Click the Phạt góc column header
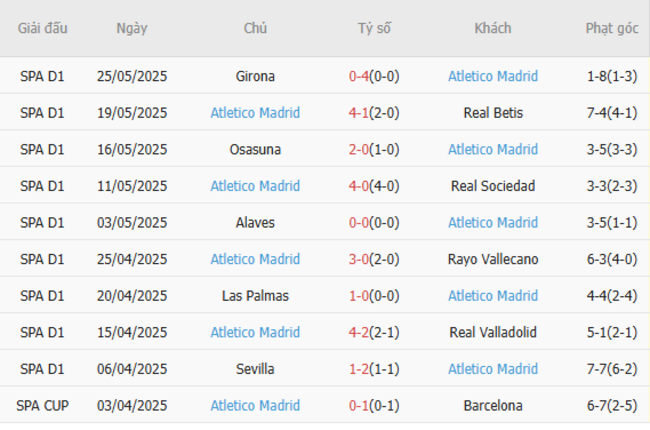 coord(612,28)
